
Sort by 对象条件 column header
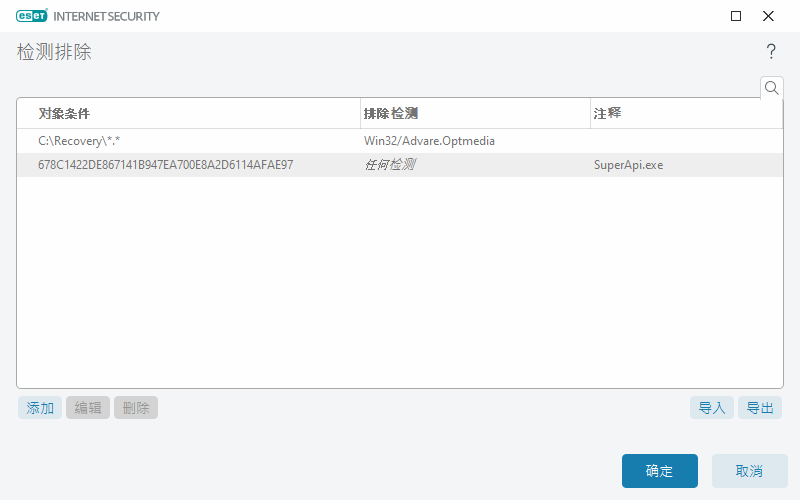(x=189, y=113)
